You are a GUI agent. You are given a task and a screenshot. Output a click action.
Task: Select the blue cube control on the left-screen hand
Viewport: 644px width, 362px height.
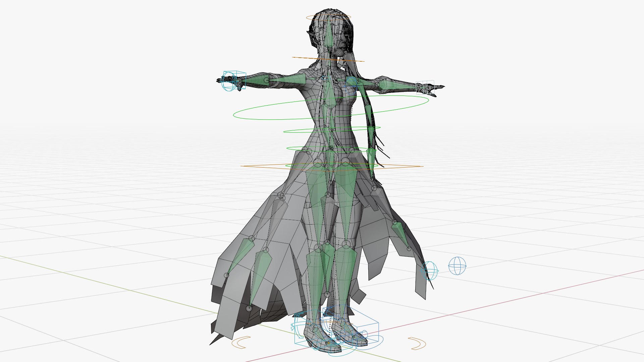click(x=234, y=81)
